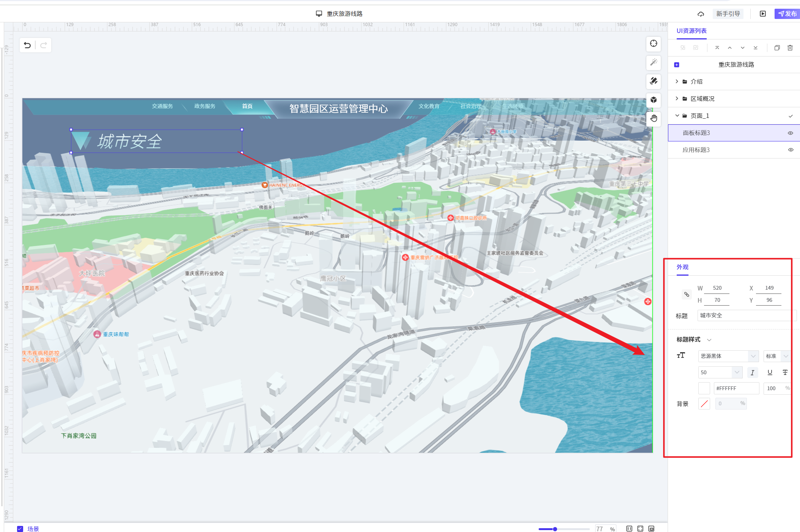Click the width W input field
The height and width of the screenshot is (532, 800).
(x=717, y=288)
